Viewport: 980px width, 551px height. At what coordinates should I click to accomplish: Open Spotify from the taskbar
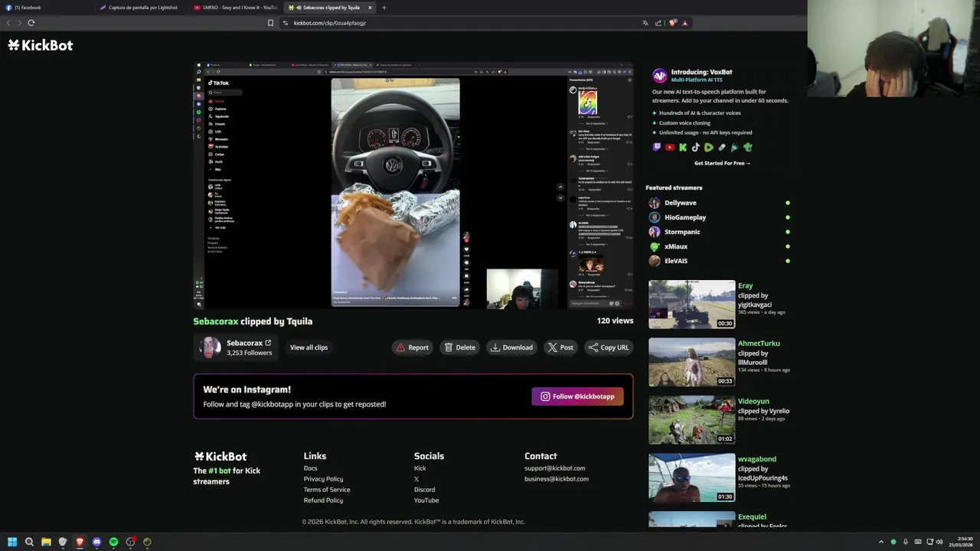113,542
